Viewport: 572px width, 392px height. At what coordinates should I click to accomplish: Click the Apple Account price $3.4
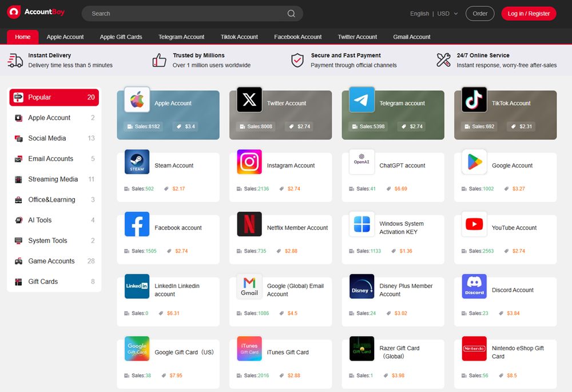coord(190,126)
